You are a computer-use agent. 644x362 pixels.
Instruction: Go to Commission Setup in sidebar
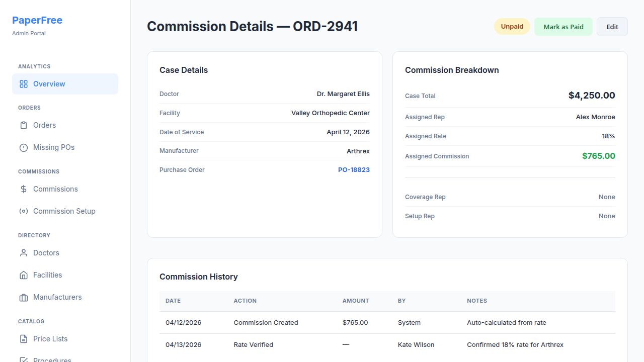[x=64, y=211]
